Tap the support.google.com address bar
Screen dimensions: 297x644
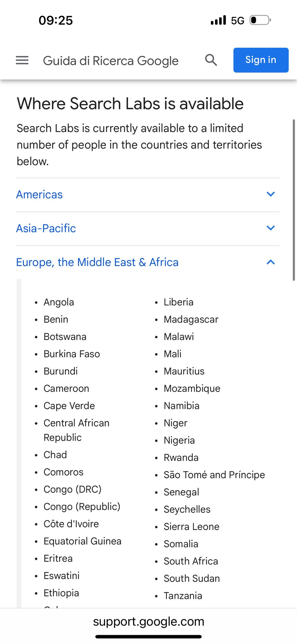tap(148, 622)
